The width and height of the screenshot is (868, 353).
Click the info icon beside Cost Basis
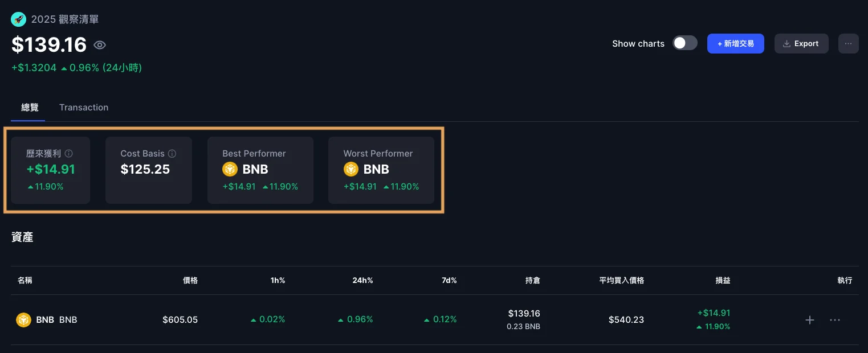pyautogui.click(x=172, y=154)
